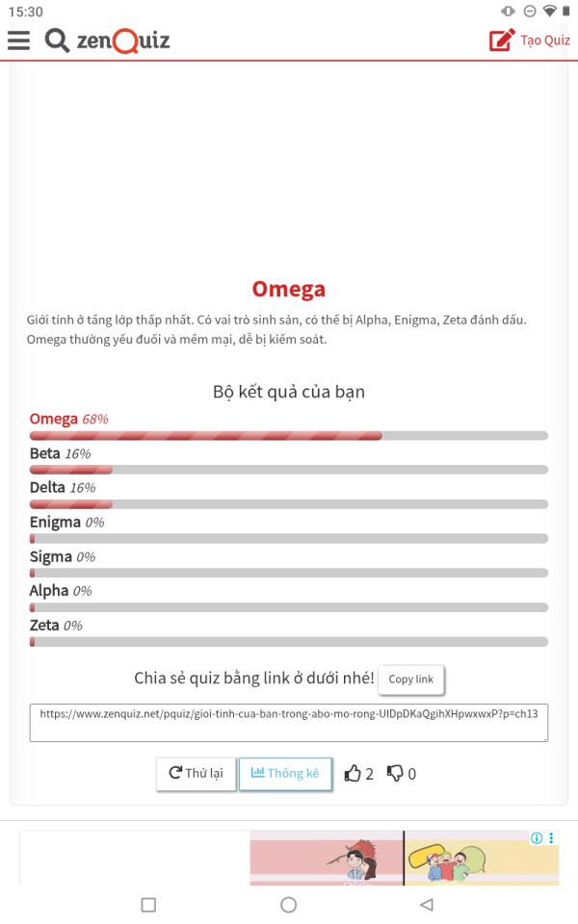View statistics with Thống kê button
The width and height of the screenshot is (578, 924).
tap(285, 774)
